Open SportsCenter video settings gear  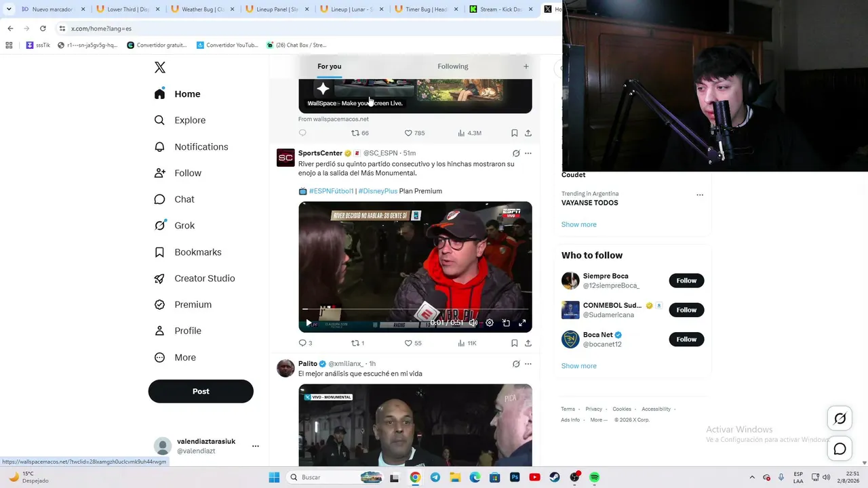[490, 323]
